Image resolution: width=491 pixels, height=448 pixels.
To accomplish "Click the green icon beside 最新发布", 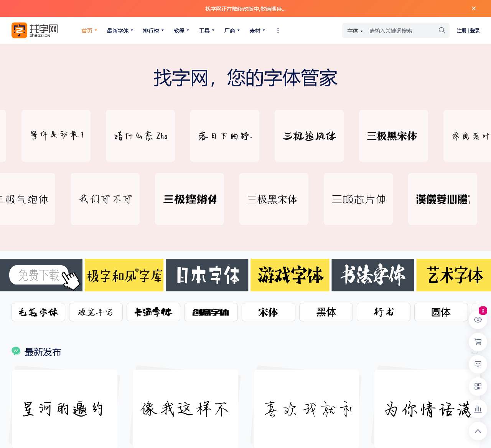I will pyautogui.click(x=16, y=351).
